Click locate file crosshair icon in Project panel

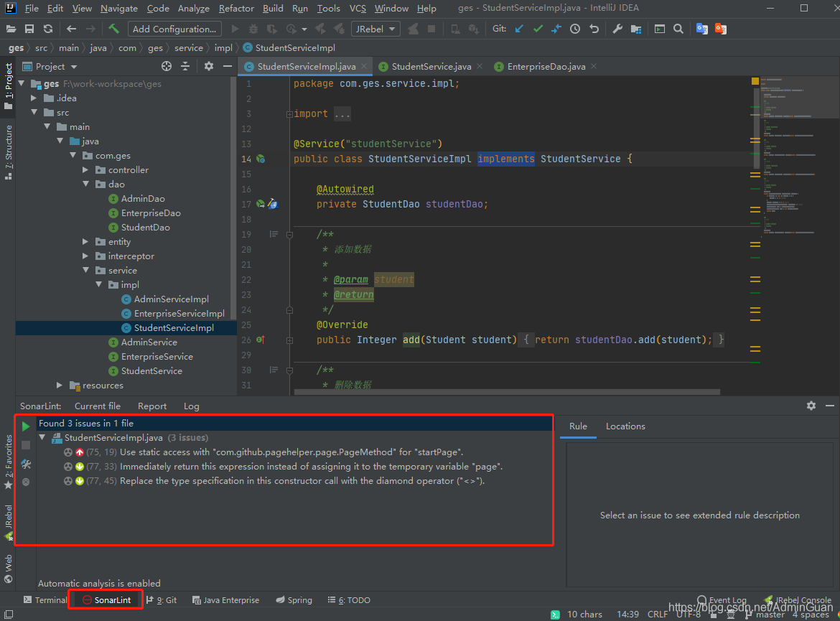click(x=167, y=66)
